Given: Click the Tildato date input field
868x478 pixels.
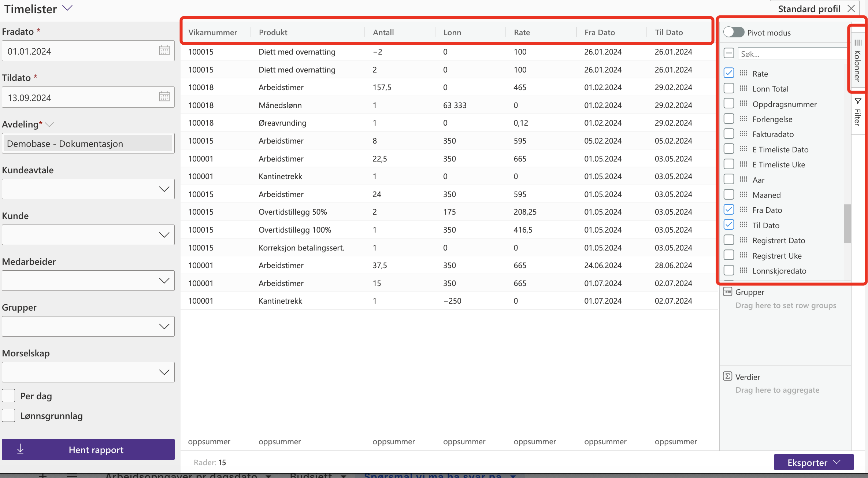Looking at the screenshot, I should (x=88, y=97).
